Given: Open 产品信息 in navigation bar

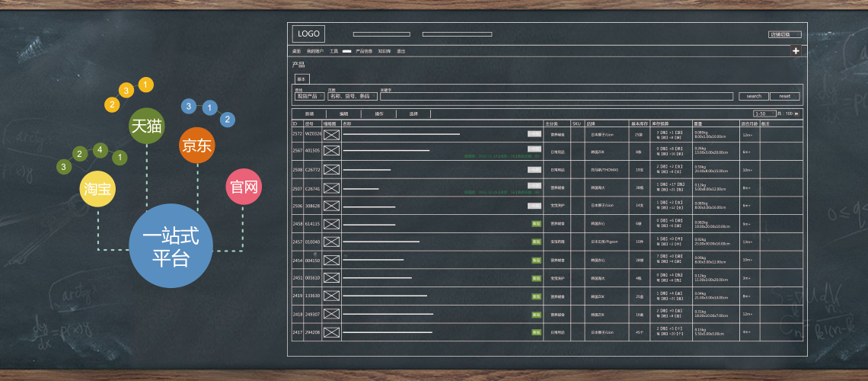Looking at the screenshot, I should (x=364, y=51).
